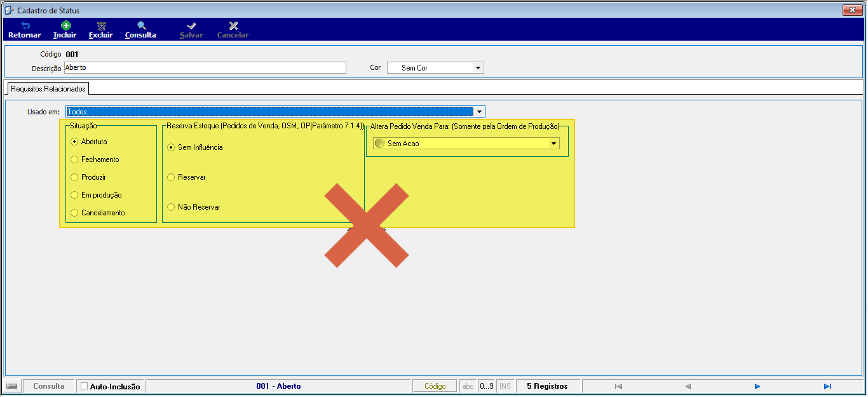Click the Consulta button in status bar
The height and width of the screenshot is (397, 868).
pos(49,386)
